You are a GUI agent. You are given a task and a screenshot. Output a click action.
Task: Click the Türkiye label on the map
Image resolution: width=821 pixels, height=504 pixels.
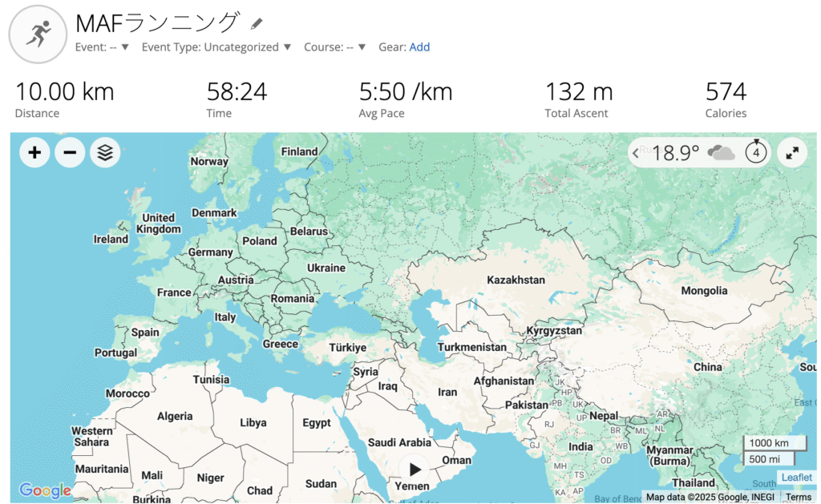tap(348, 348)
